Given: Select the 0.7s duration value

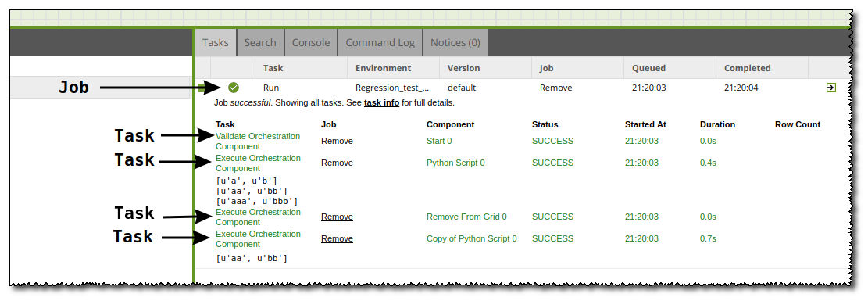Looking at the screenshot, I should [708, 238].
